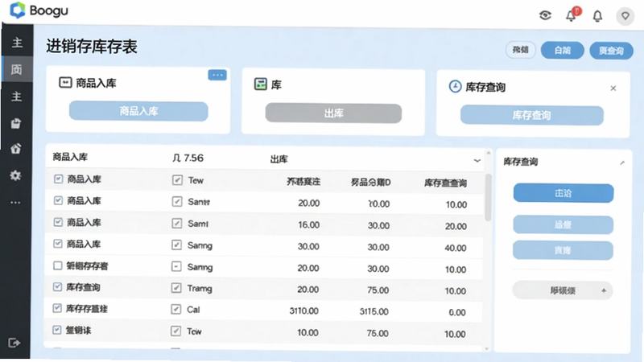Screen dimensions: 644x362
Task: Select the top sidebar 主 icon
Action: point(17,43)
